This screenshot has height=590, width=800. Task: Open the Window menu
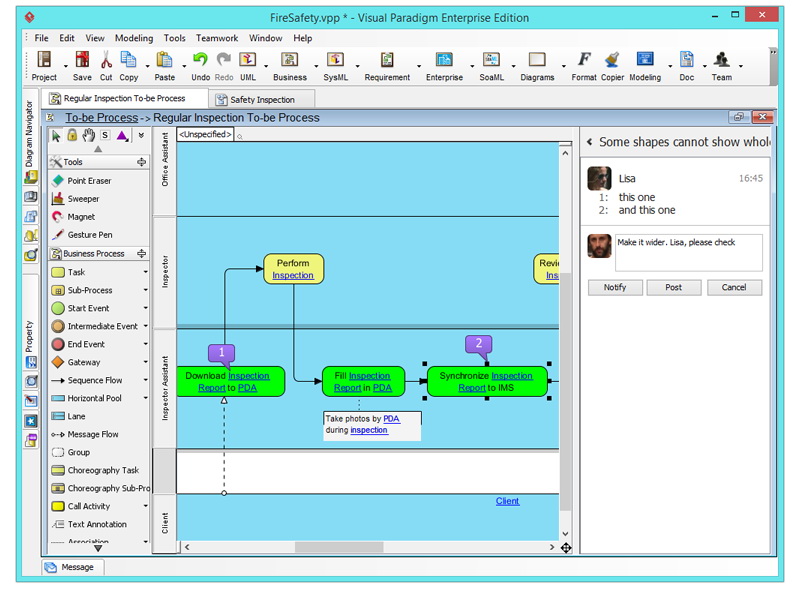265,38
